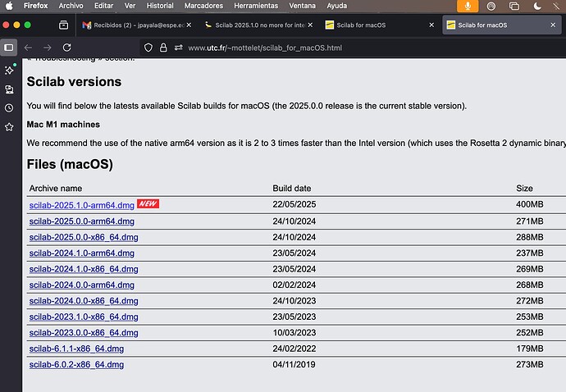Open the history clock sidebar icon
Viewport: 566px width, 392px height.
tap(9, 108)
